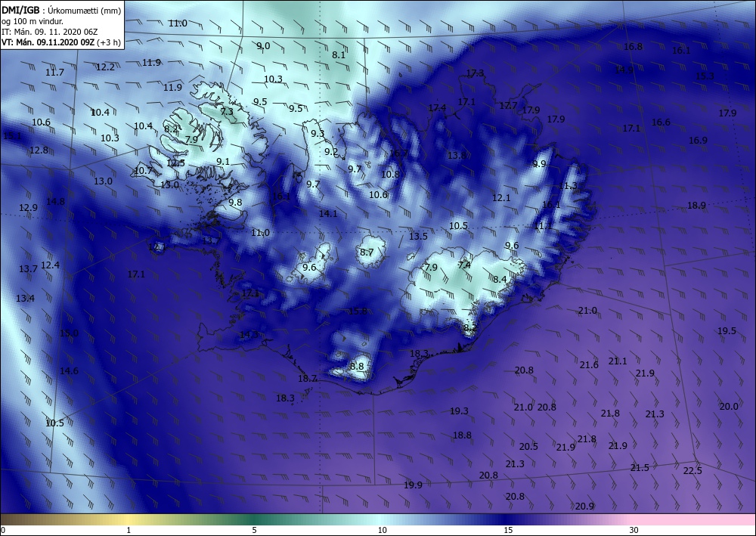Click the map value '7.3' in the Westfjords
Screen dimensions: 756x536
(x=227, y=112)
